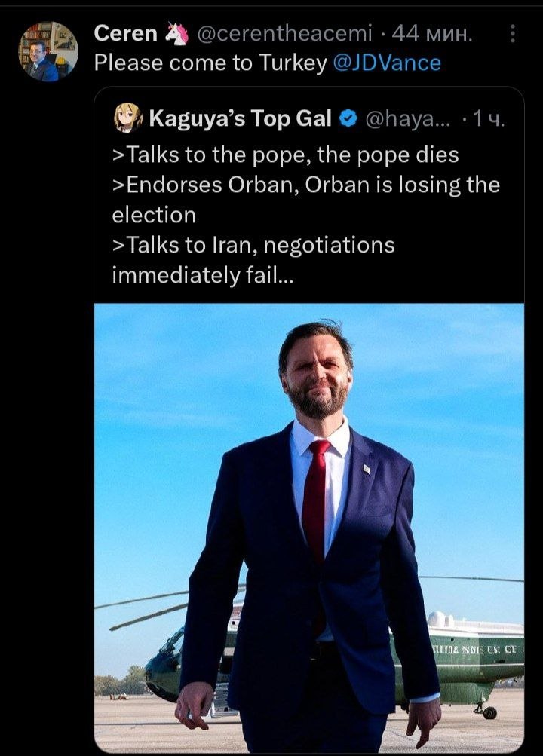Click the 'Please come to Turkey' text
543x756 pixels.
click(x=211, y=63)
